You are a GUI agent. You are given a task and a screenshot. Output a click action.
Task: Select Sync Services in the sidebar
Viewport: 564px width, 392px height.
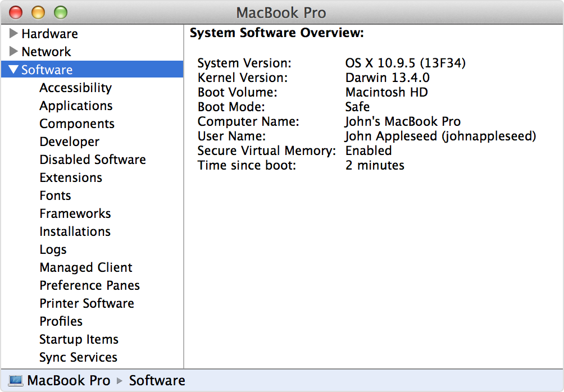pyautogui.click(x=79, y=358)
